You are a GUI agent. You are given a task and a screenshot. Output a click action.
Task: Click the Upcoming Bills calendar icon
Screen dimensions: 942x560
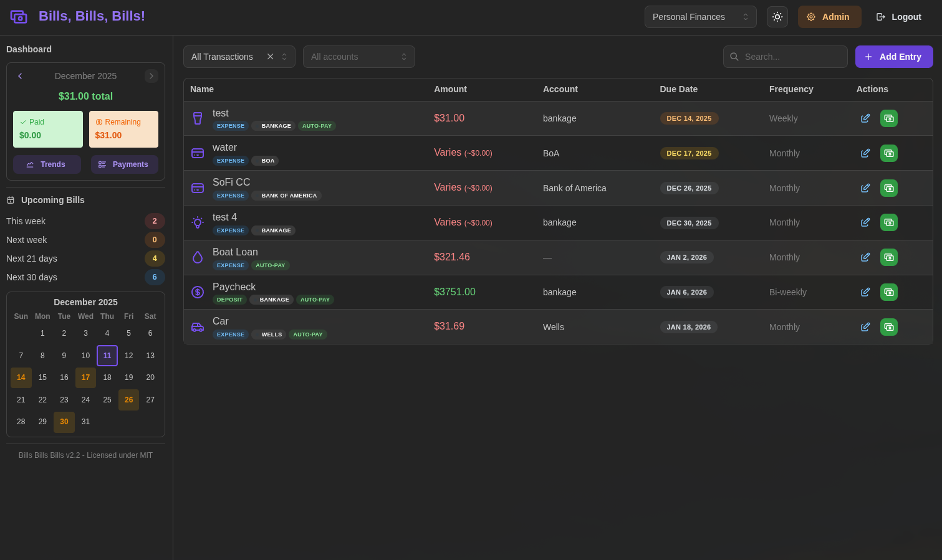pyautogui.click(x=10, y=200)
